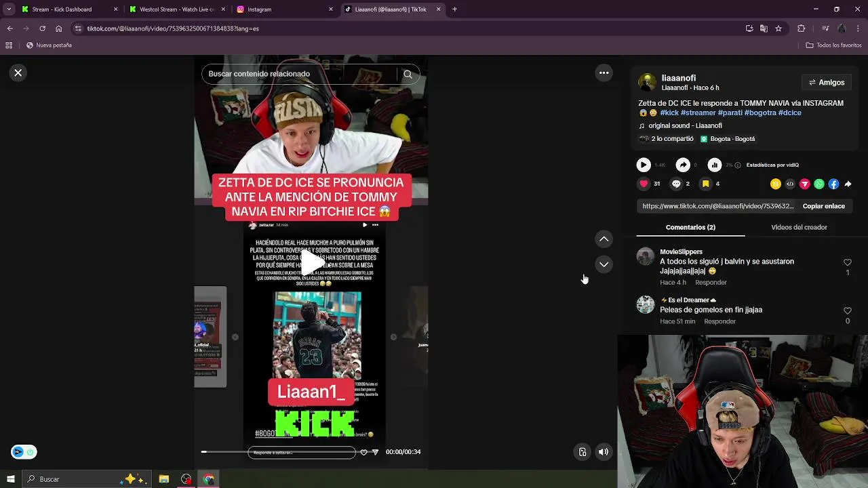The image size is (868, 488).
Task: Open the three-dot more options menu
Action: 604,73
